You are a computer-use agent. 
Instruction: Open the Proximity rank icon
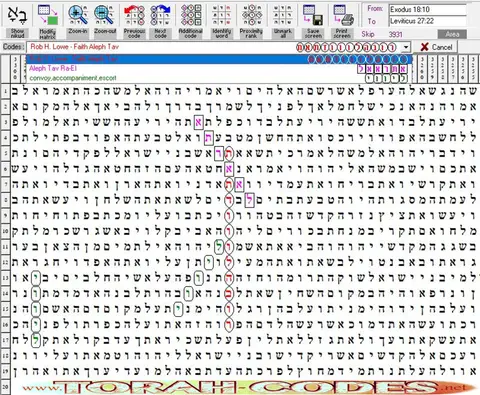coord(252,15)
